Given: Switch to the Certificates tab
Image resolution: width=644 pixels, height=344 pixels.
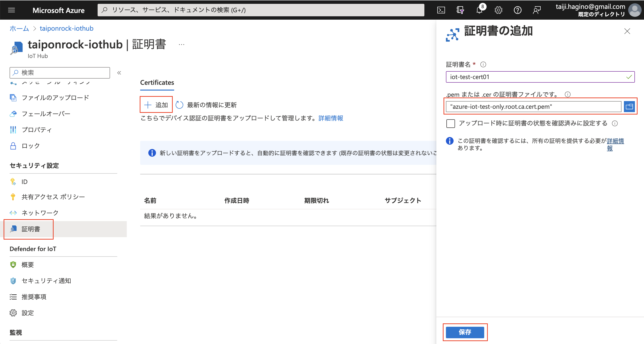Looking at the screenshot, I should pos(157,82).
